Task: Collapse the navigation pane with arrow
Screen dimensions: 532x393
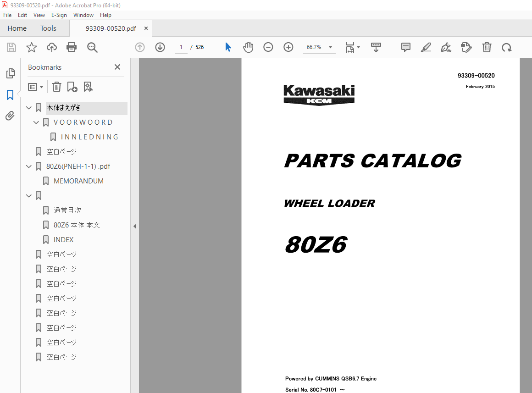Action: [135, 227]
